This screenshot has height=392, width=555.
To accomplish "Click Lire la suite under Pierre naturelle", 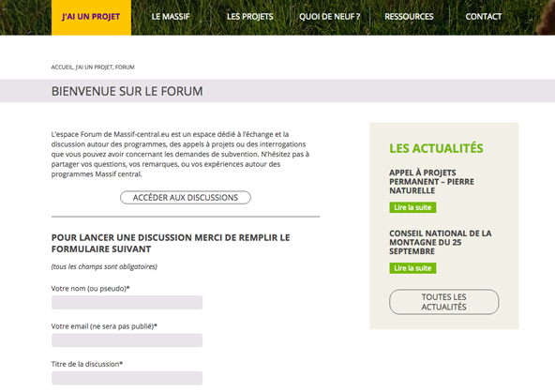I will tap(412, 207).
